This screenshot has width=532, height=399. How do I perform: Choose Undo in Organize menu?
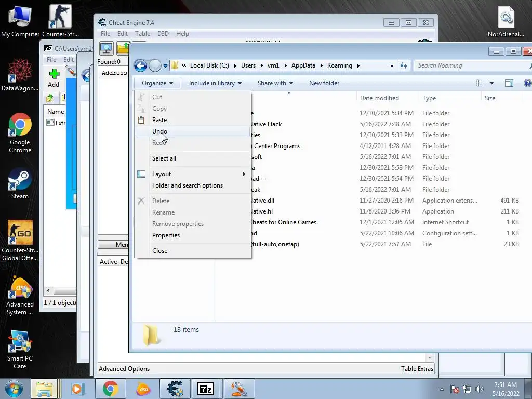click(192, 131)
